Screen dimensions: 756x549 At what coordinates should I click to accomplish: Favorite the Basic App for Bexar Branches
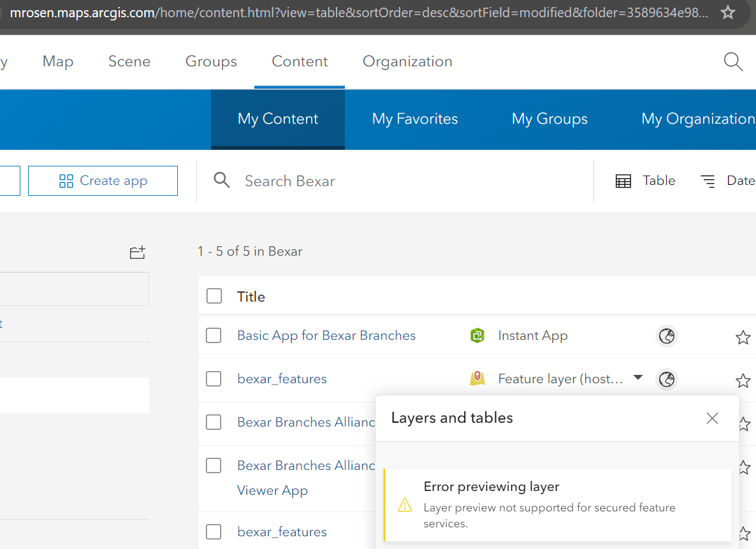743,337
